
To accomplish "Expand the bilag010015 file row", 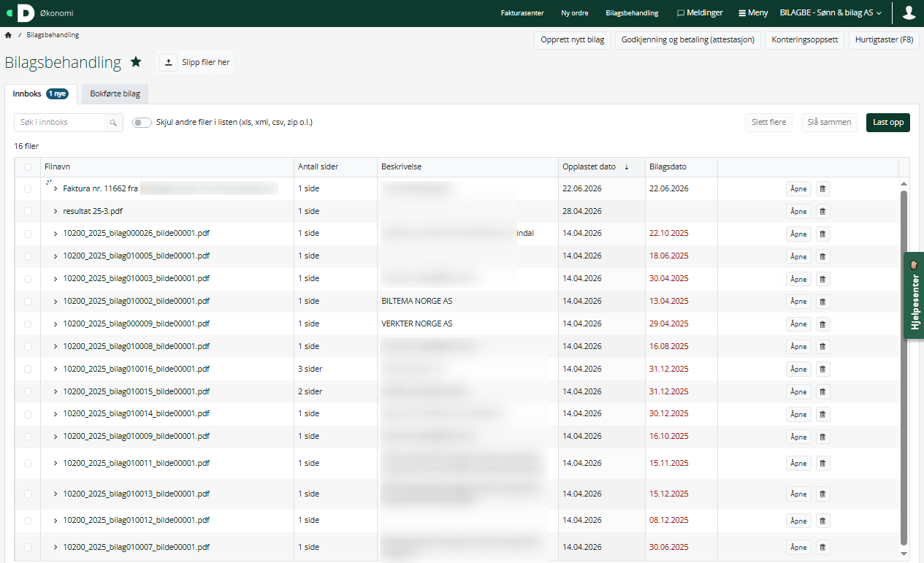I will tap(56, 391).
